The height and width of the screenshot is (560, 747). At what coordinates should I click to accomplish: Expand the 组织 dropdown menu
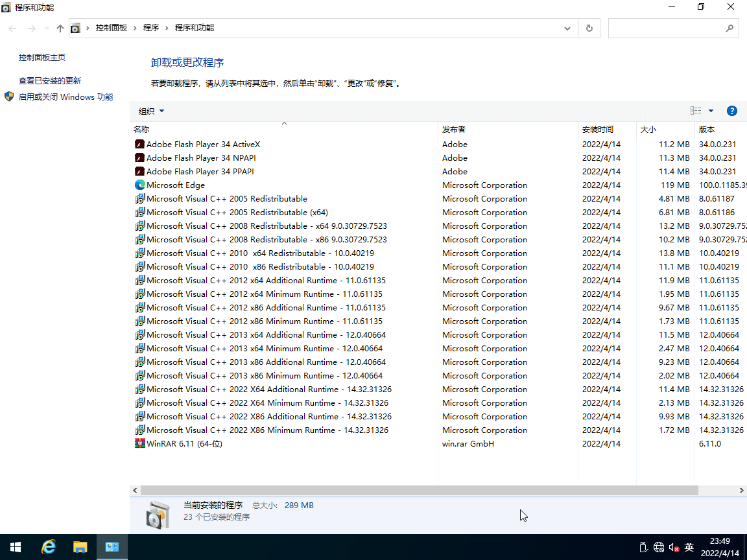click(x=152, y=111)
